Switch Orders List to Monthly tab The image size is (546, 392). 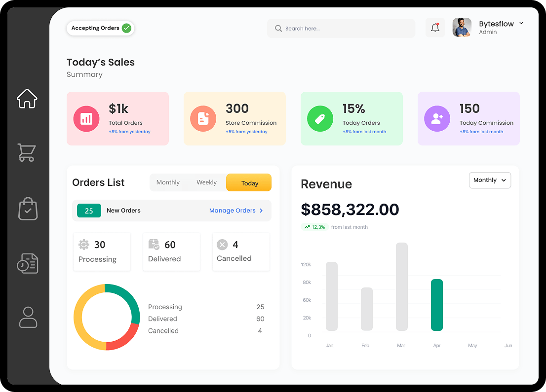pos(168,182)
